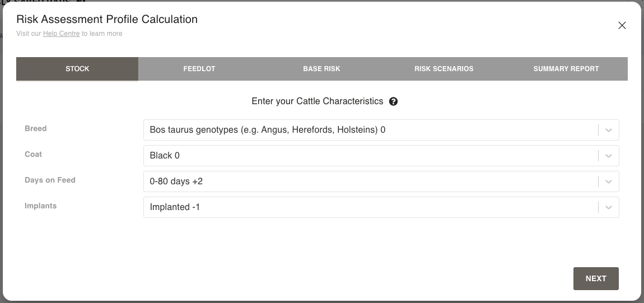Click the Black coat selection field
644x303 pixels.
click(x=370, y=156)
